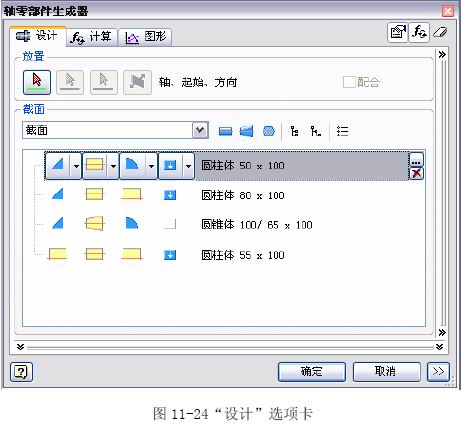Open section properties with the ellipsis button
Image resolution: width=461 pixels, height=424 pixels.
(416, 159)
